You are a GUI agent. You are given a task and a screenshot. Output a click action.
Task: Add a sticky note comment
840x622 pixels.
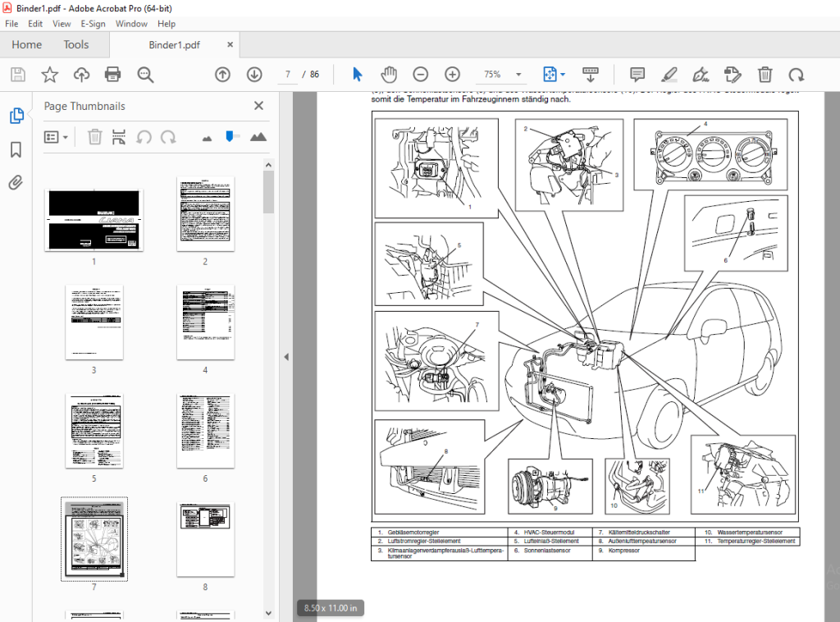point(637,75)
